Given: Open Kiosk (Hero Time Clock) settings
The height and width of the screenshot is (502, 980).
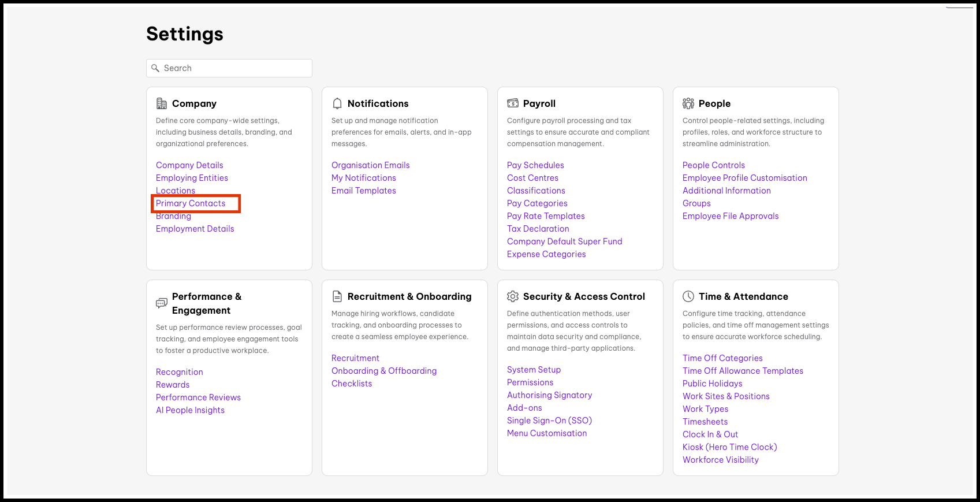Looking at the screenshot, I should tap(729, 447).
